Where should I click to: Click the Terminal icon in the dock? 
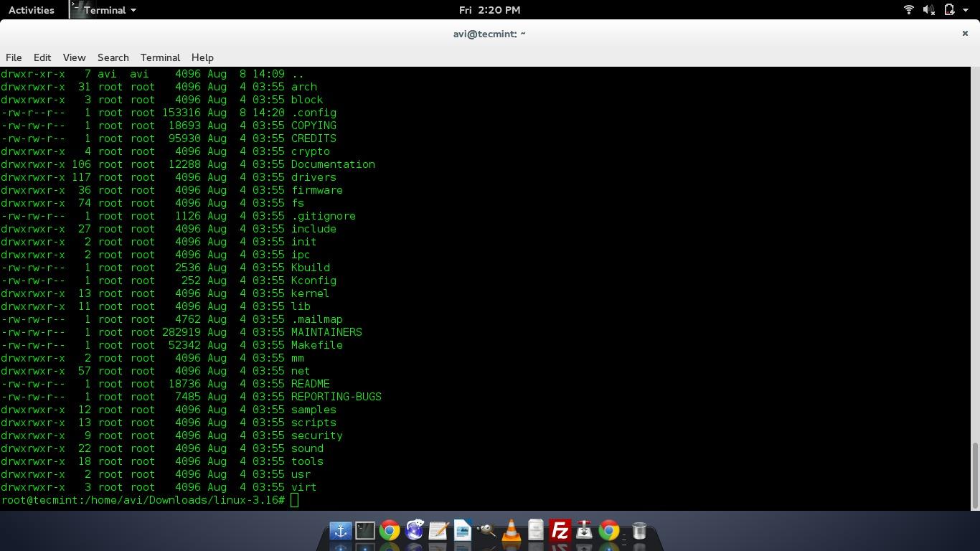coord(364,531)
